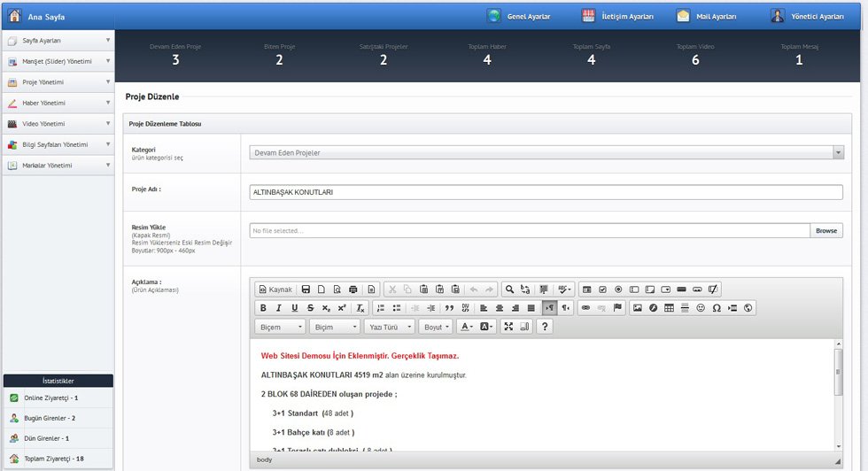Toggle center text alignment
This screenshot has width=868, height=471.
pyautogui.click(x=500, y=308)
